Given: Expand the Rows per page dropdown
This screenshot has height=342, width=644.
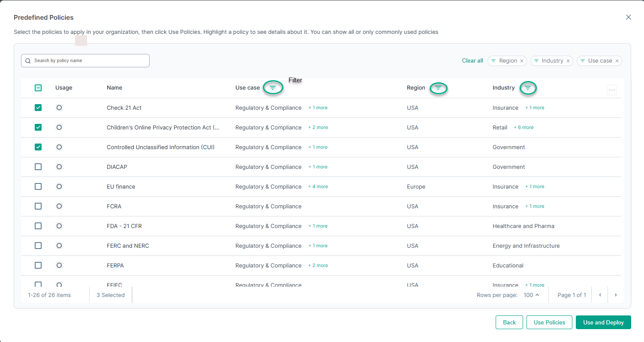Looking at the screenshot, I should point(531,295).
